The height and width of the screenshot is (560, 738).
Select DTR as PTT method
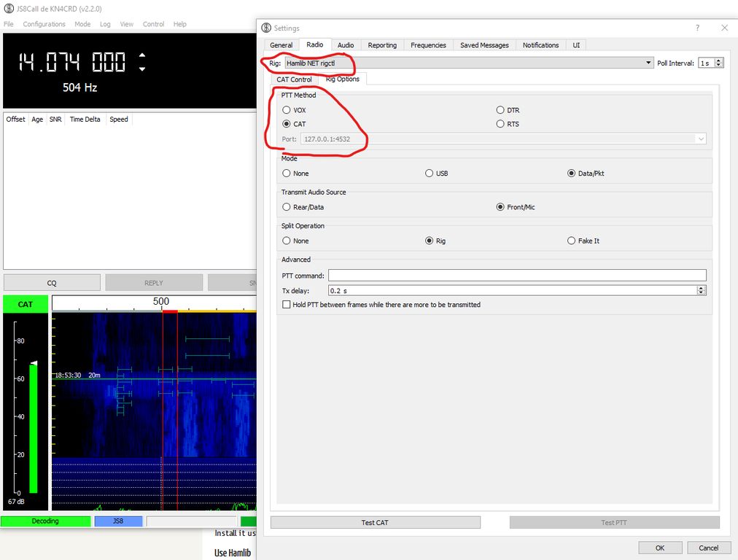[x=500, y=110]
